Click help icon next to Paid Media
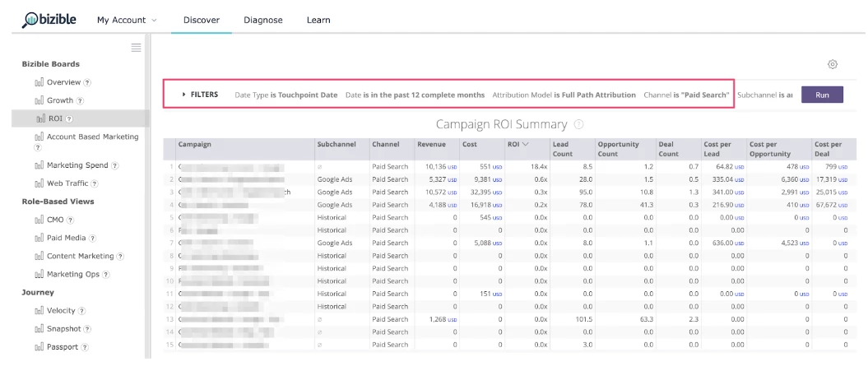The width and height of the screenshot is (868, 371). [x=92, y=238]
